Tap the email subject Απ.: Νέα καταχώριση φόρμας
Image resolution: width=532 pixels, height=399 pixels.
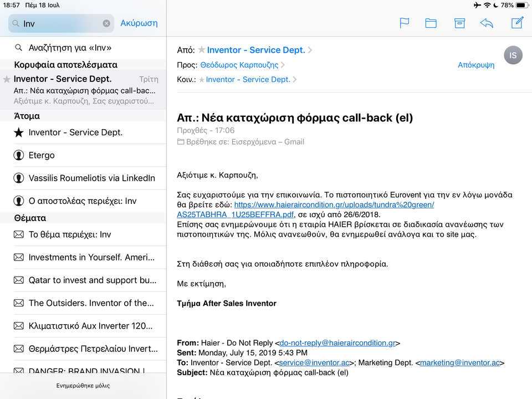295,117
